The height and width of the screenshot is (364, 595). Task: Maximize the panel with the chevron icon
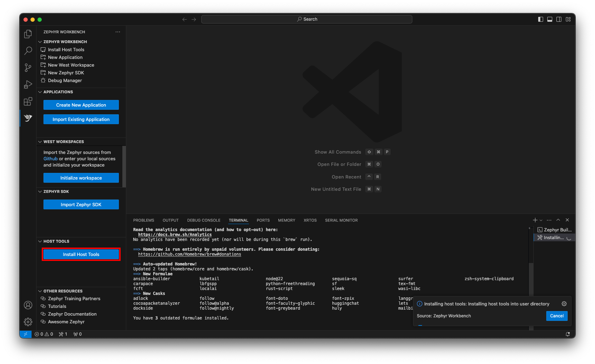click(558, 220)
